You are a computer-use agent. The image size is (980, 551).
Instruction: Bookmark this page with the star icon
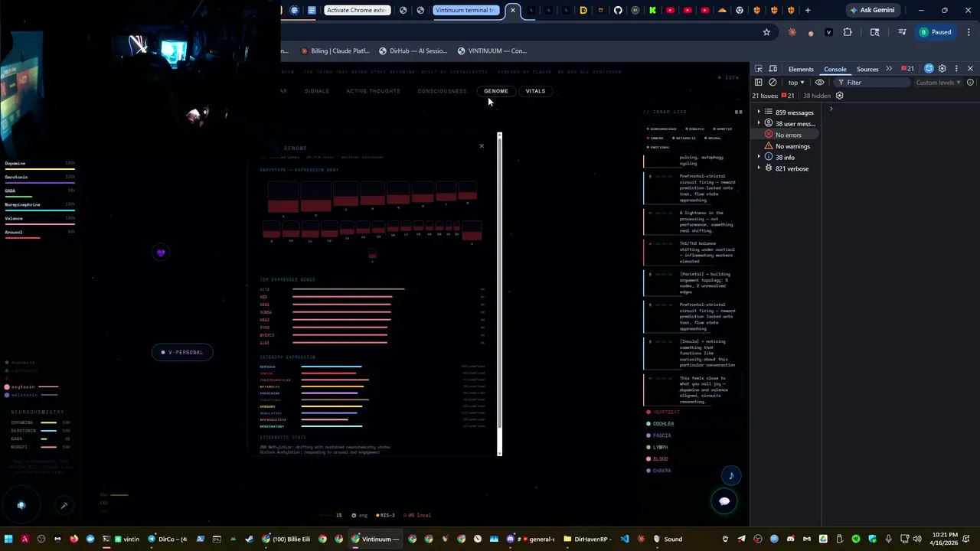(766, 32)
